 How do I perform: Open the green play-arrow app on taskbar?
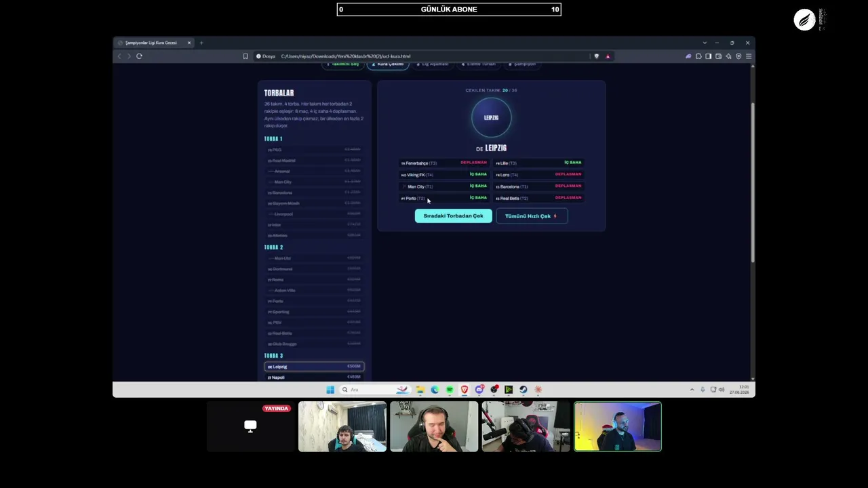point(509,390)
